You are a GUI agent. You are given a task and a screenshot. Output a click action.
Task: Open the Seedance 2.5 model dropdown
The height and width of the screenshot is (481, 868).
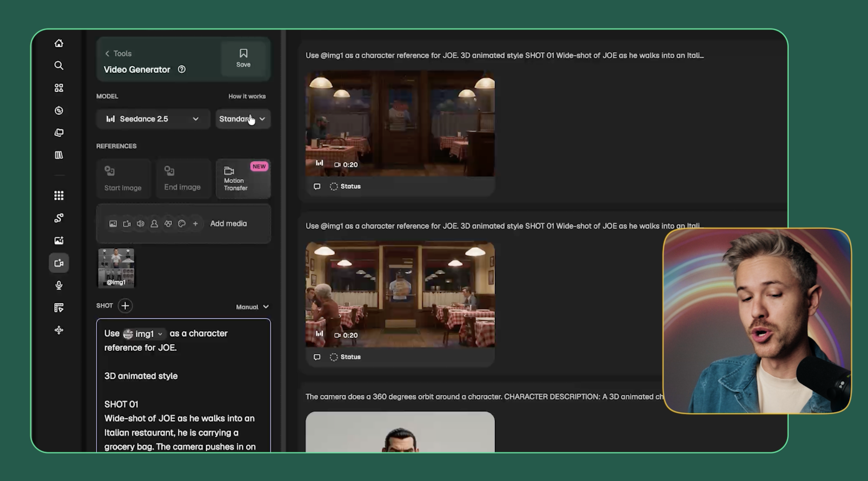[153, 119]
